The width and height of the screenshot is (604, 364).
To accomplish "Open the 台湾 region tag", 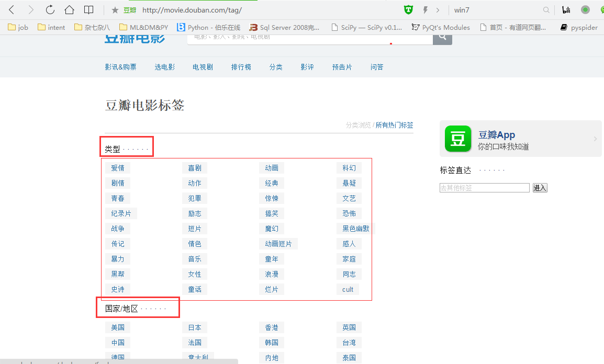I will (349, 343).
